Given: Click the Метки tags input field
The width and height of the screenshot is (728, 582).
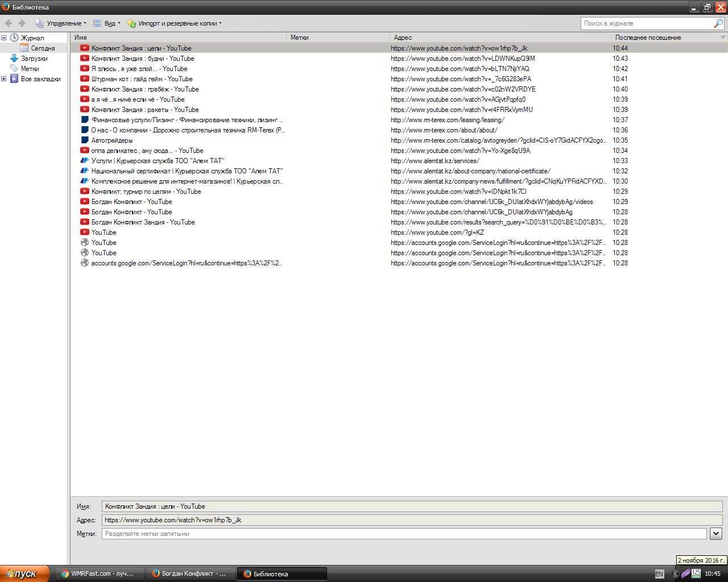Looking at the screenshot, I should [x=404, y=534].
